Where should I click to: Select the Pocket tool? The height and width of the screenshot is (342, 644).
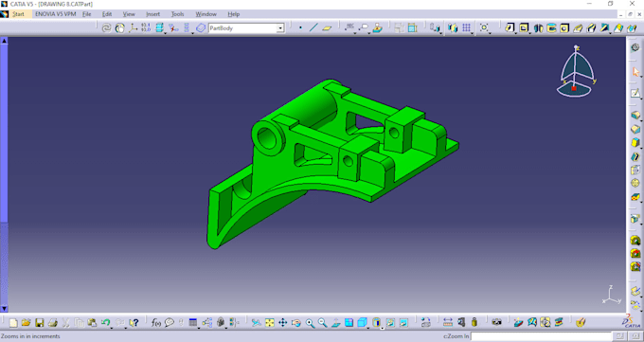click(x=524, y=28)
